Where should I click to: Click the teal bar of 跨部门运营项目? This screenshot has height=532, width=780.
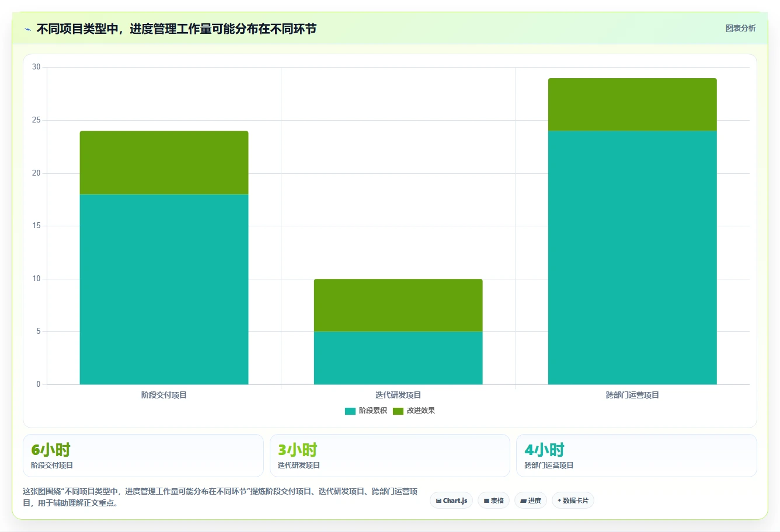pos(632,258)
